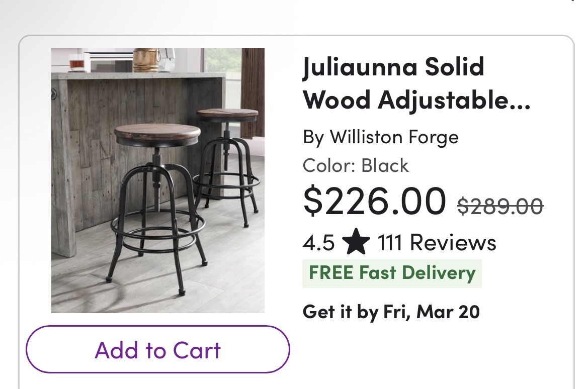The height and width of the screenshot is (389, 588).
Task: Click the brass pot on the countertop
Action: click(146, 60)
